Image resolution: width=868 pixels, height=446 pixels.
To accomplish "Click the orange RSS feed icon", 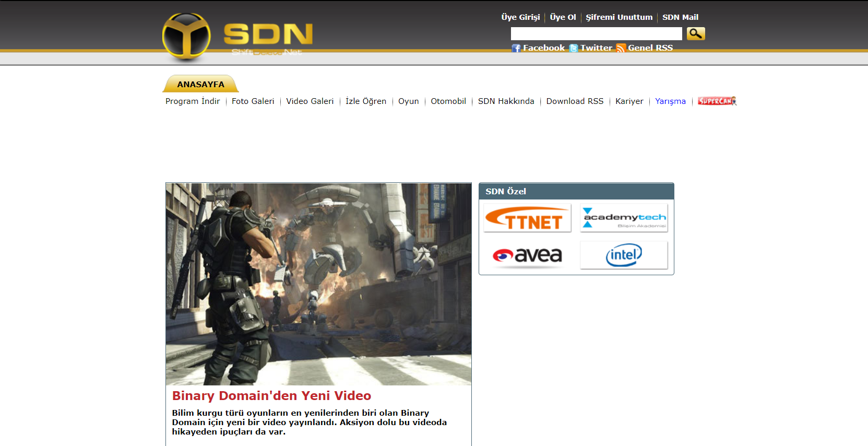I will [x=621, y=48].
